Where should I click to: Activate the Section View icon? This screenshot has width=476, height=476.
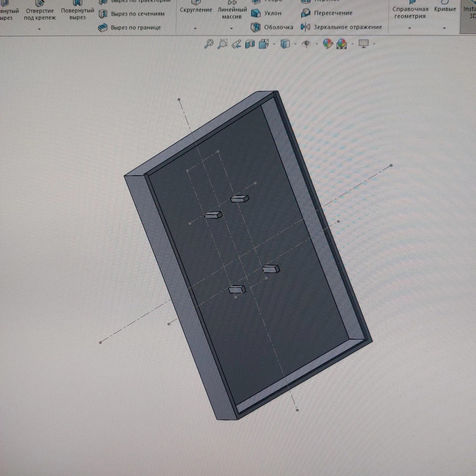click(x=250, y=44)
